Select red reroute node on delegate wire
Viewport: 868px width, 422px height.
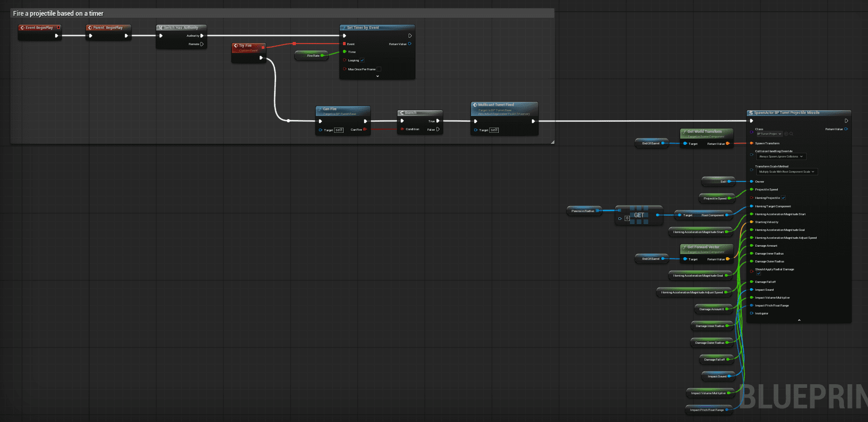[x=294, y=44]
